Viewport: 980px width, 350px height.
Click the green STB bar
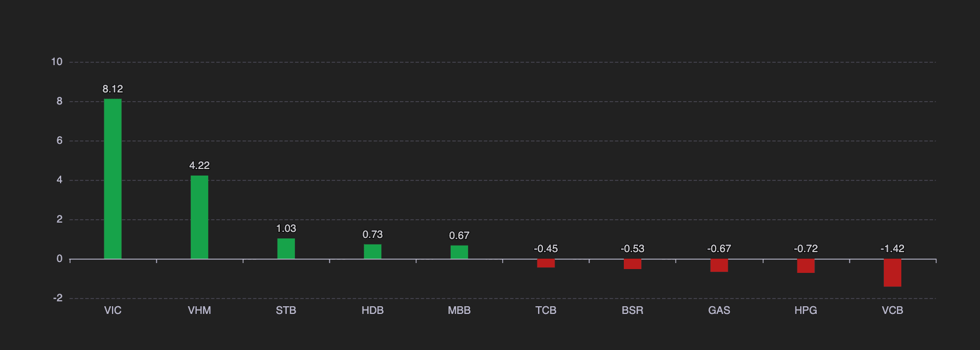[x=286, y=249]
